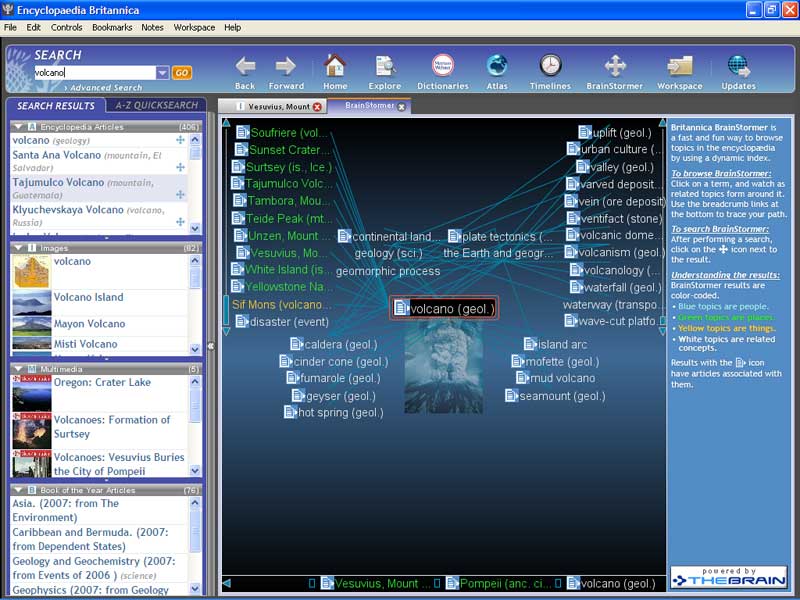Viewport: 800px width, 600px height.
Task: Open the Bookmarks menu
Action: coord(111,27)
